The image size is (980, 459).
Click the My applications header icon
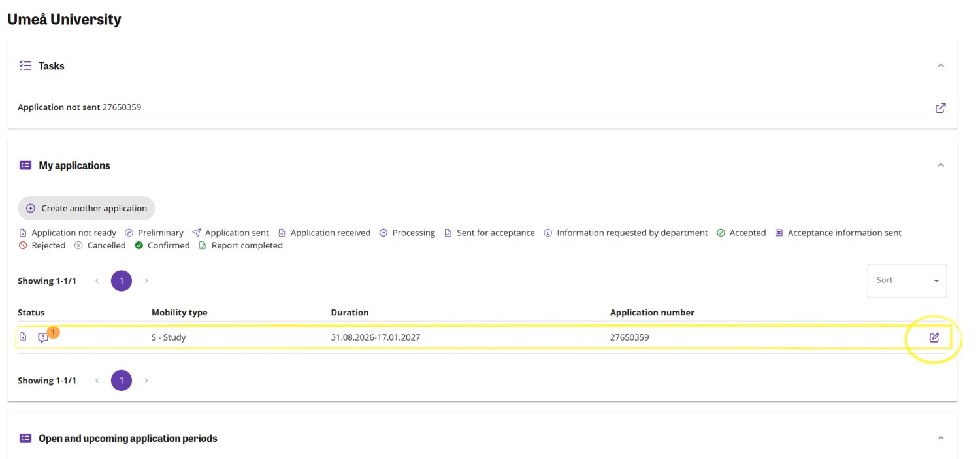pyautogui.click(x=25, y=165)
